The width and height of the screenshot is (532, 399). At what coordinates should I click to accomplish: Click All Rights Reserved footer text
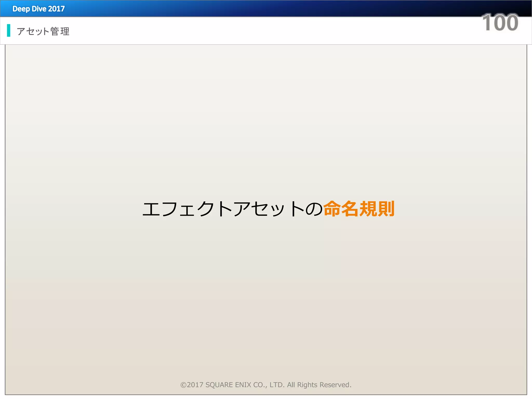(x=319, y=385)
